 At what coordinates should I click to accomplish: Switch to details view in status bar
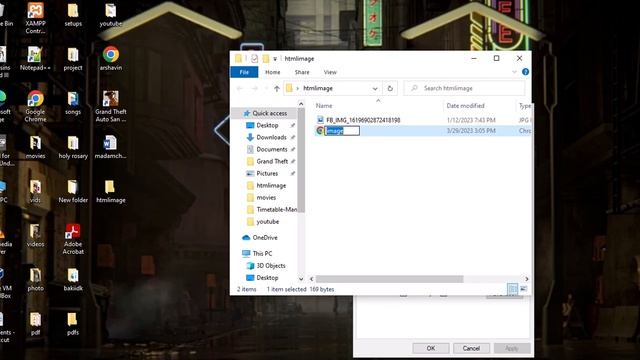pyautogui.click(x=512, y=289)
